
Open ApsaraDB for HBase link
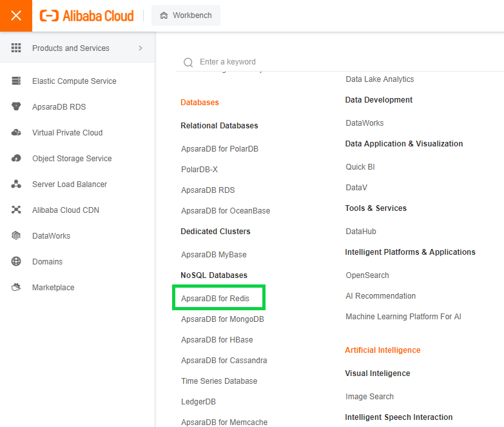217,340
